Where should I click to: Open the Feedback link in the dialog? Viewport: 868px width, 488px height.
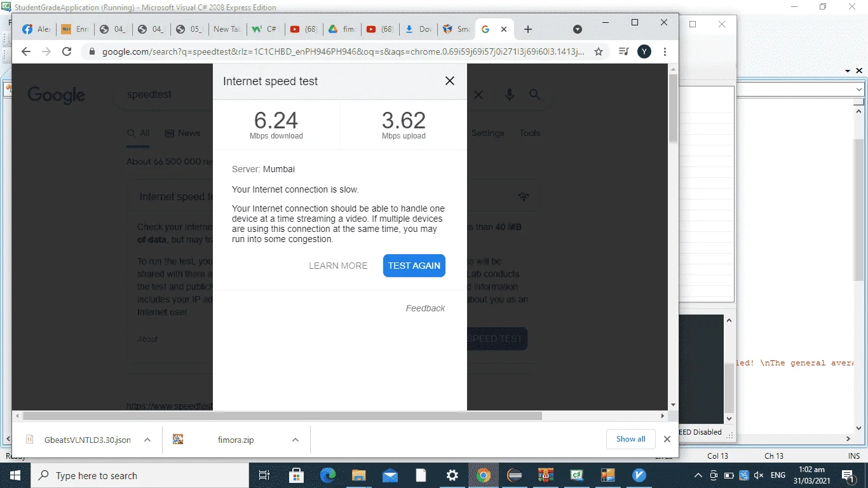[425, 308]
